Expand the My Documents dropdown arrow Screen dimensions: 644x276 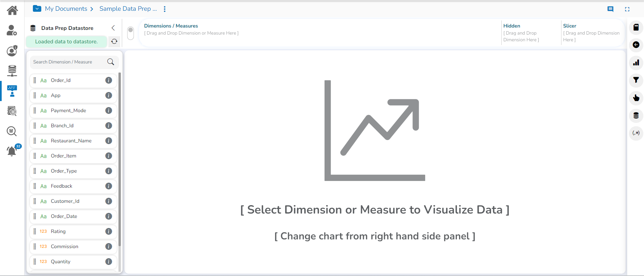tap(37, 9)
